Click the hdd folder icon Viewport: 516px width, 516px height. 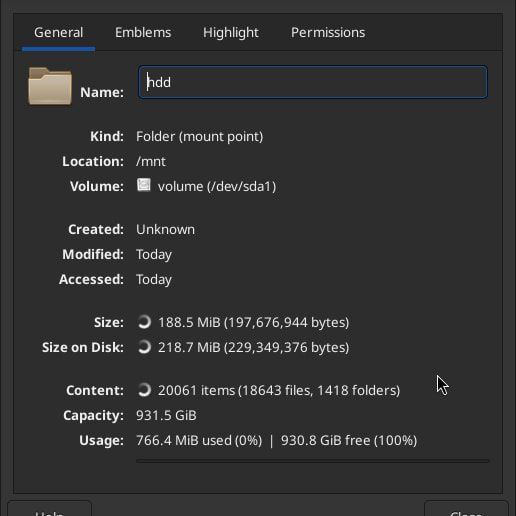[50, 86]
